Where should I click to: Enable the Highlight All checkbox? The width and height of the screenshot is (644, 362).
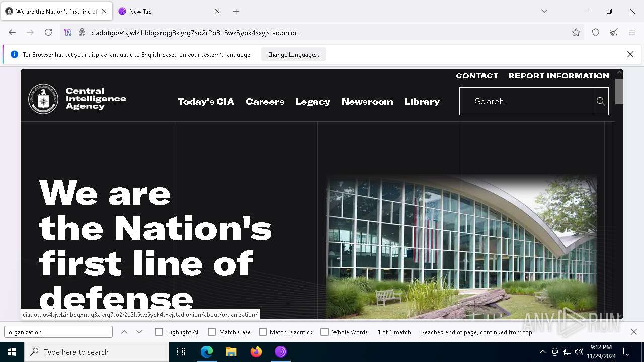coord(159,332)
